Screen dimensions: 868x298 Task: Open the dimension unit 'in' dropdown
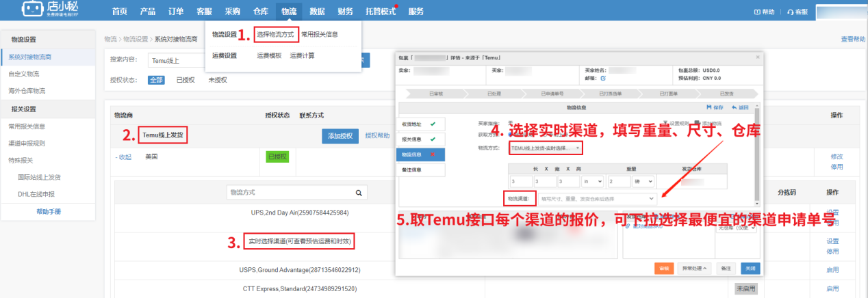point(591,182)
